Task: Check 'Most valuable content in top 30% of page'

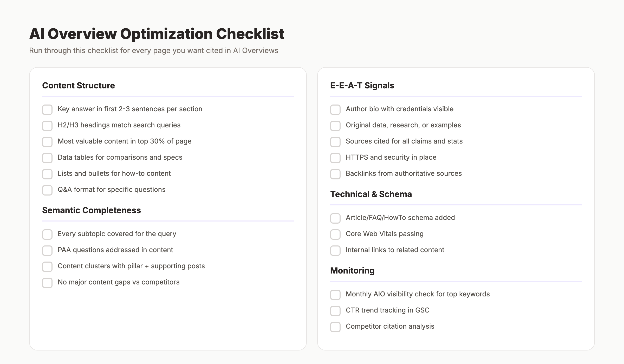Action: tap(47, 142)
